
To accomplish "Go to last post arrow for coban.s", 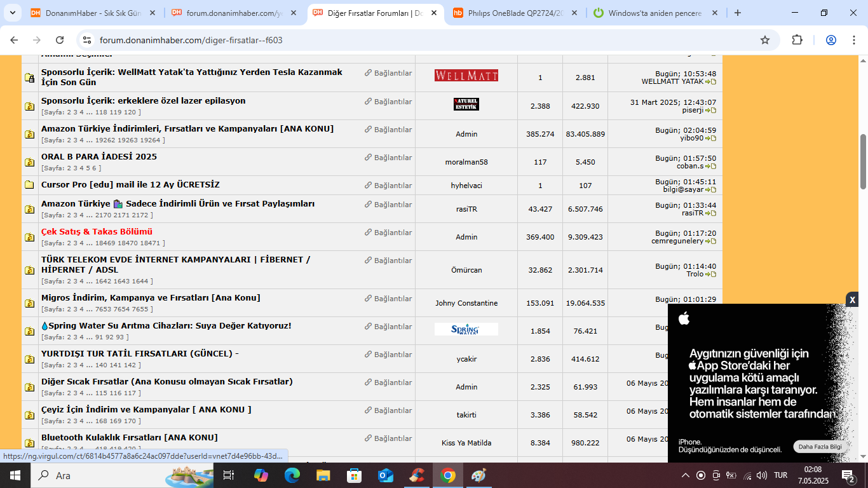I will tap(710, 166).
